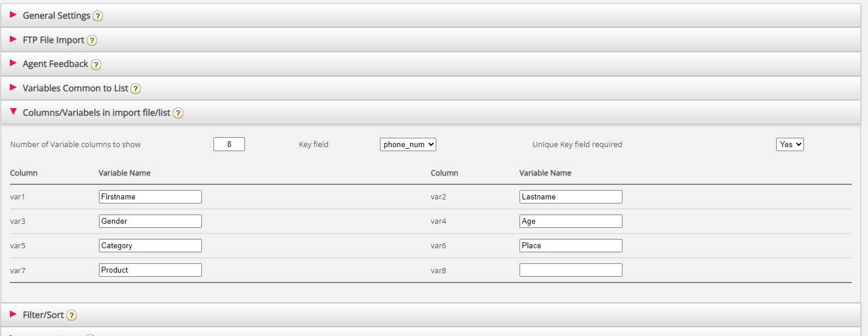Expand the Filter/Sort section
Screen dimensions: 868x336
tap(43, 314)
